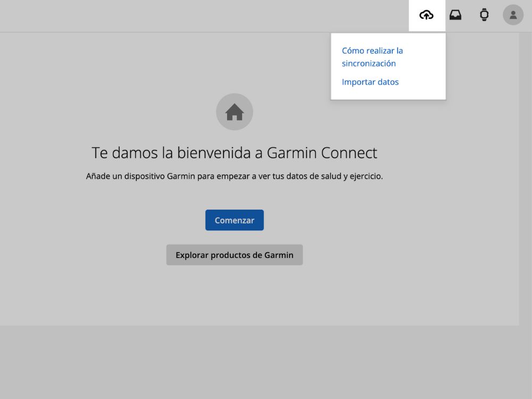Collapse the sync dropdown via highlighted cloud icon
The image size is (532, 399).
(x=427, y=15)
